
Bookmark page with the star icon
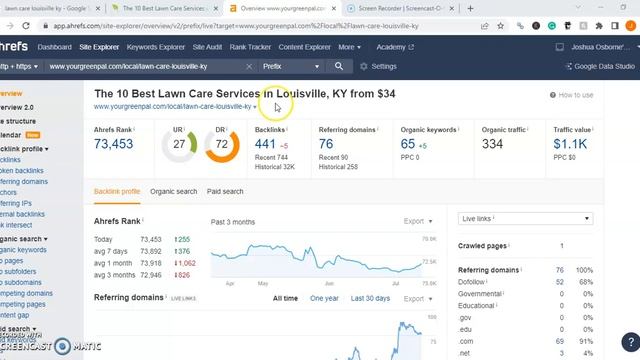pyautogui.click(x=500, y=26)
